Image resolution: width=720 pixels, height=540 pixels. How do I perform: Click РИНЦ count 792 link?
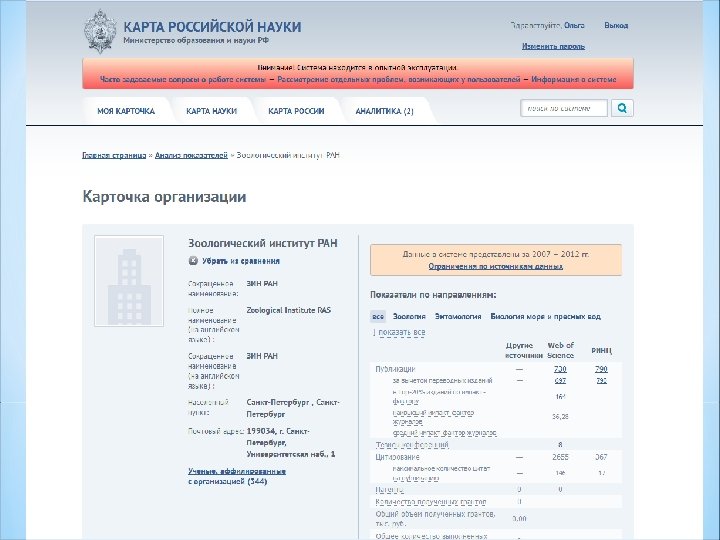click(x=602, y=381)
